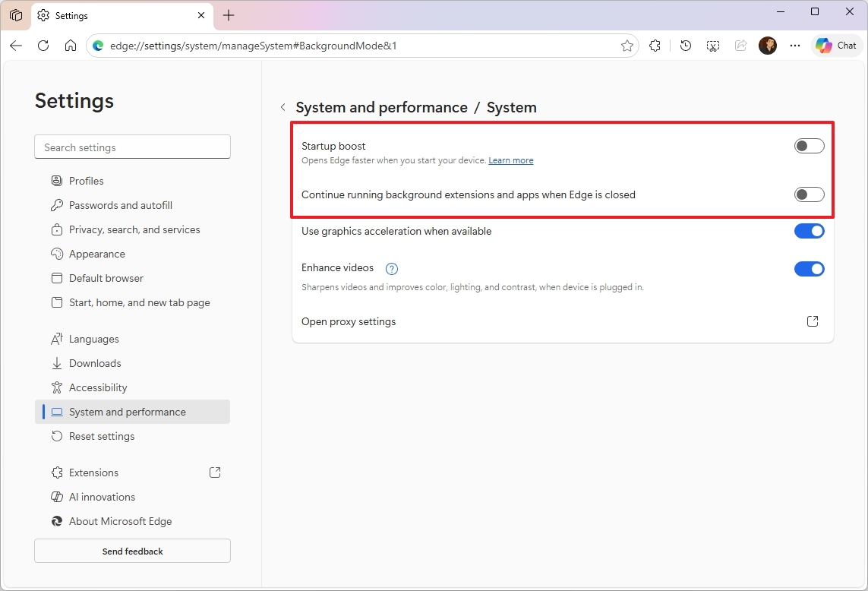
Task: Disable graphics acceleration
Action: pos(809,231)
